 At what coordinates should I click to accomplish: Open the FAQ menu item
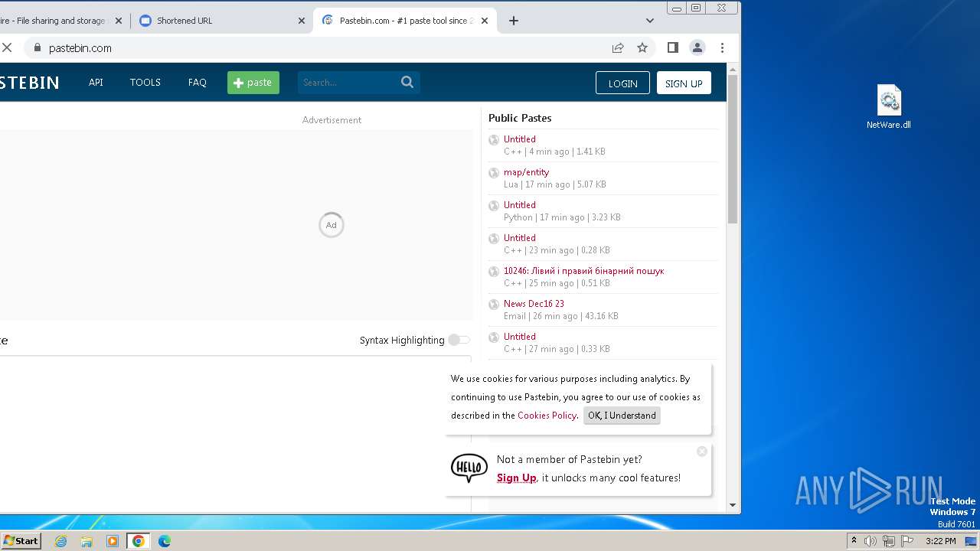(198, 83)
